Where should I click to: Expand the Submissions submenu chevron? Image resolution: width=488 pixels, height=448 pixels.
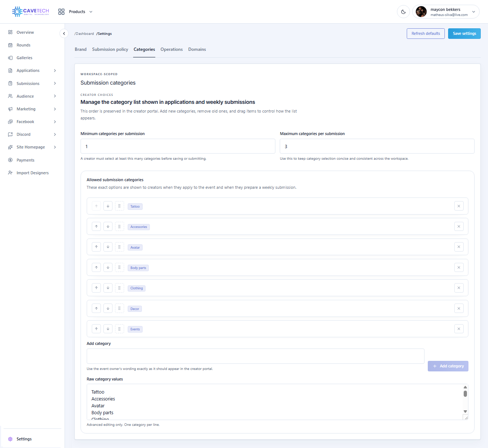tap(55, 84)
